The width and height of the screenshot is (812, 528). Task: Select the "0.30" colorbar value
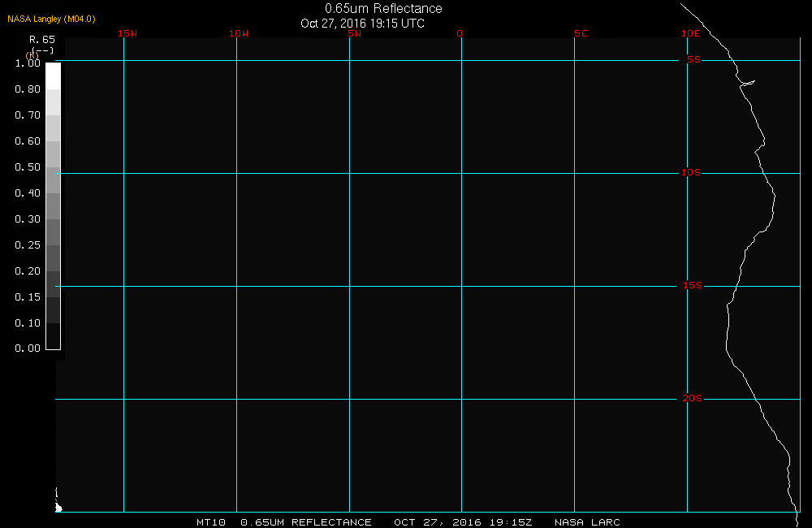click(28, 219)
